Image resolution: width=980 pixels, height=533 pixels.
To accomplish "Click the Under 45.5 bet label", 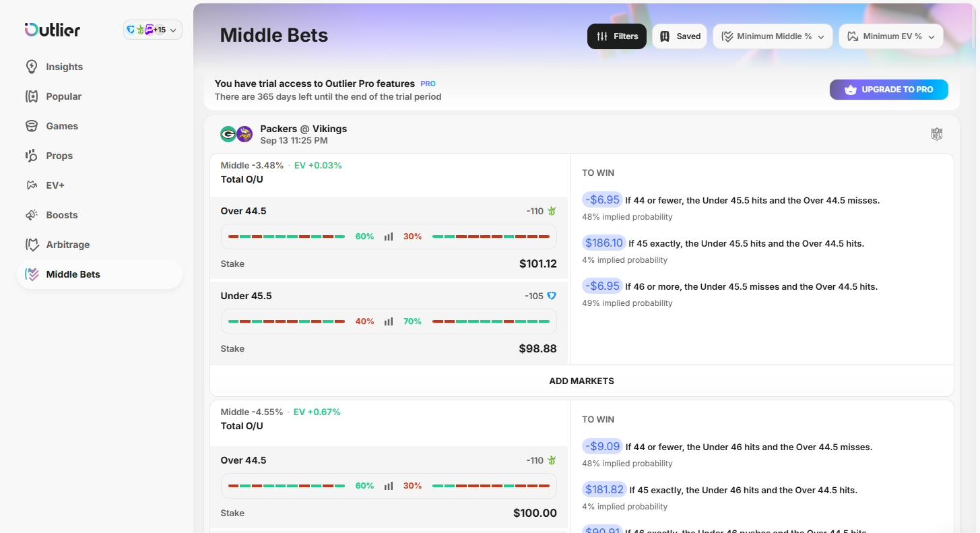I will point(247,296).
